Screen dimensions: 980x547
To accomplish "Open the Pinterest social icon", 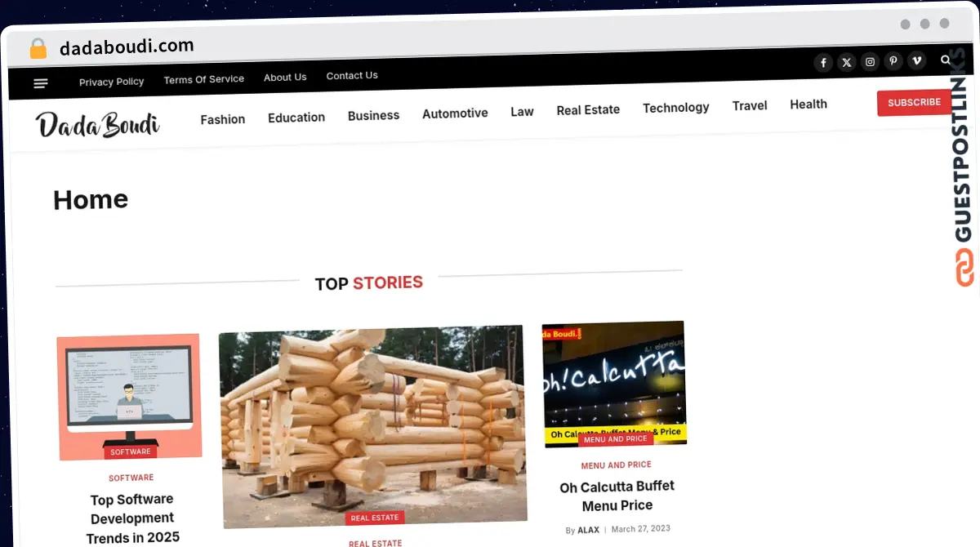I will (x=893, y=60).
